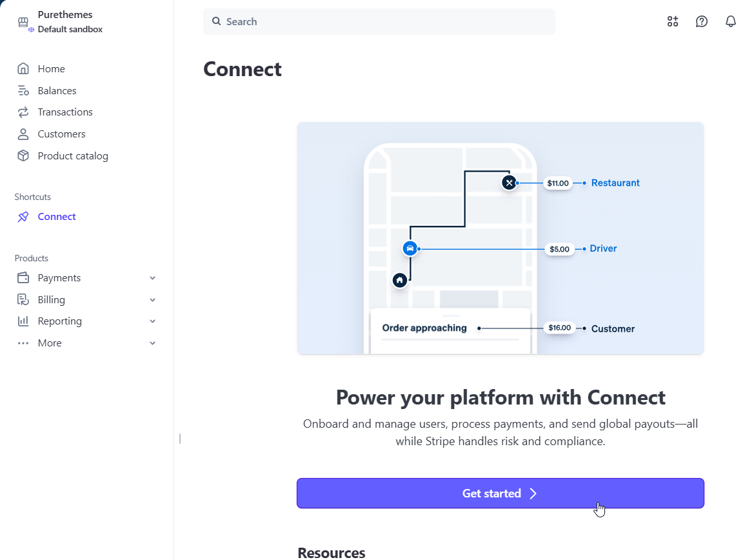Click the Get started button
736x560 pixels.
(500, 494)
